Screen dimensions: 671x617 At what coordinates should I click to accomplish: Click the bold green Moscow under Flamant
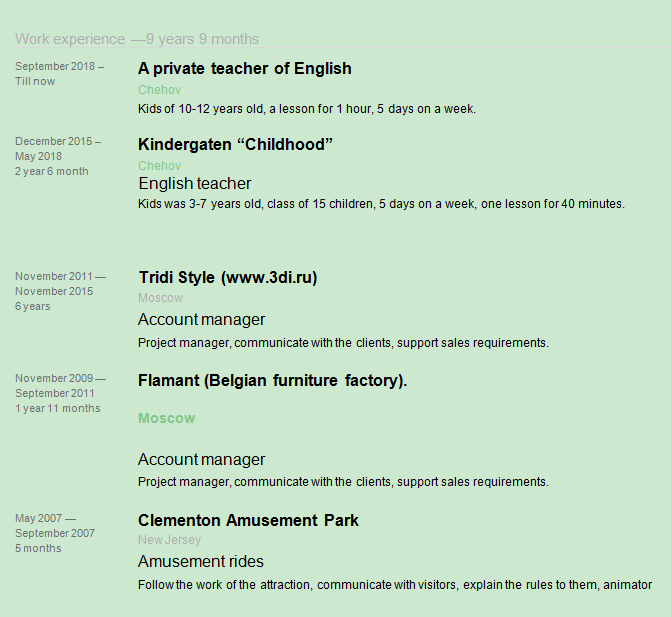coord(166,418)
